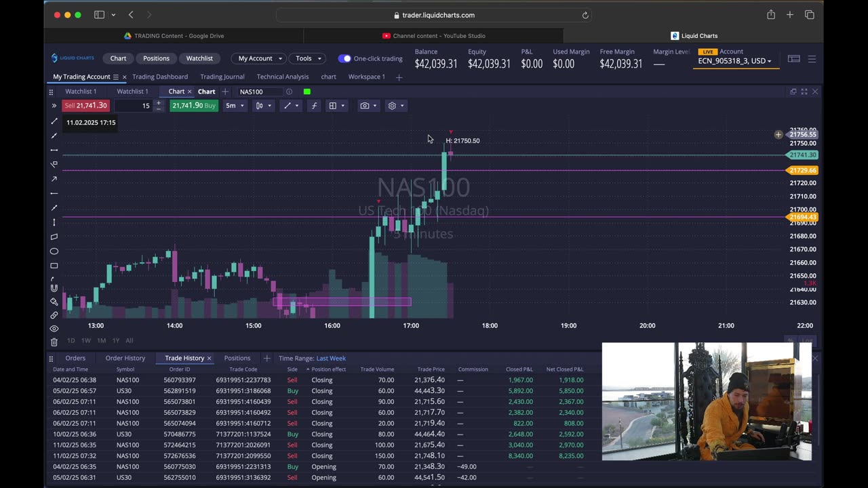
Task: Open the Orders tab in bottom panel
Action: point(75,358)
